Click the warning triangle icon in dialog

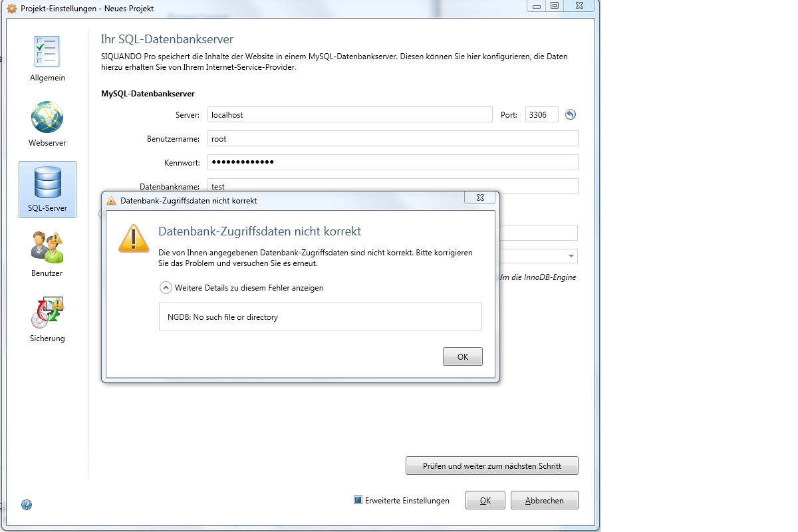point(134,238)
